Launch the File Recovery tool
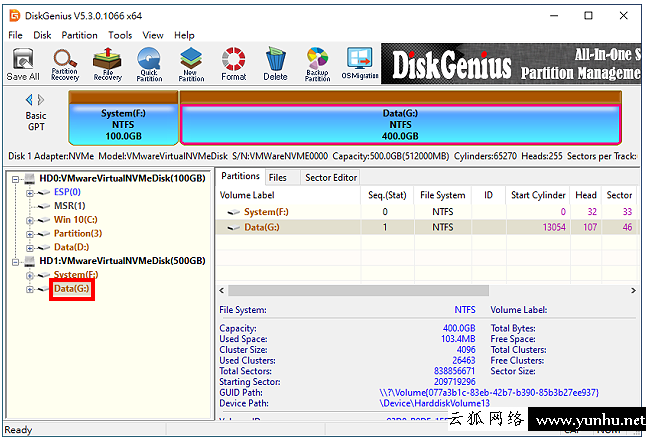The width and height of the screenshot is (649, 442). pyautogui.click(x=107, y=64)
